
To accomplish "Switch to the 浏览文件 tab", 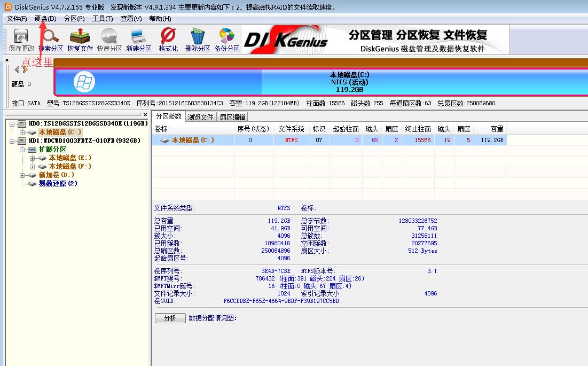I will (x=200, y=117).
